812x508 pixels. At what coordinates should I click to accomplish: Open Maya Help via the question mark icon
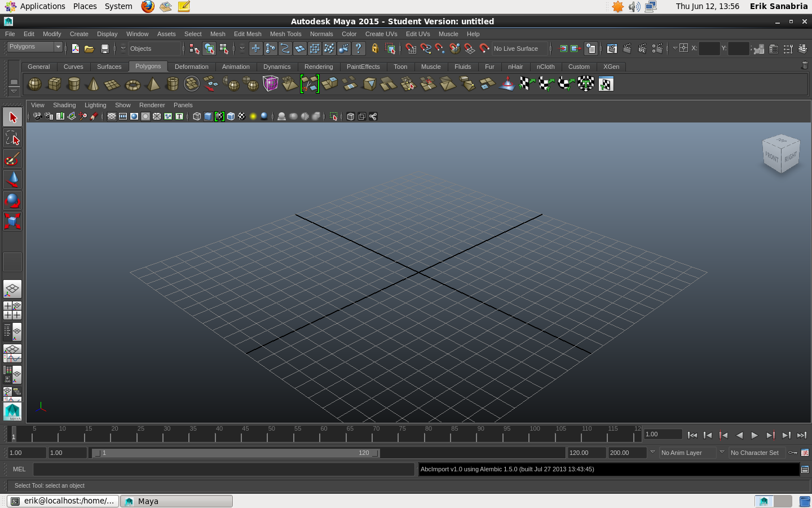tap(359, 49)
